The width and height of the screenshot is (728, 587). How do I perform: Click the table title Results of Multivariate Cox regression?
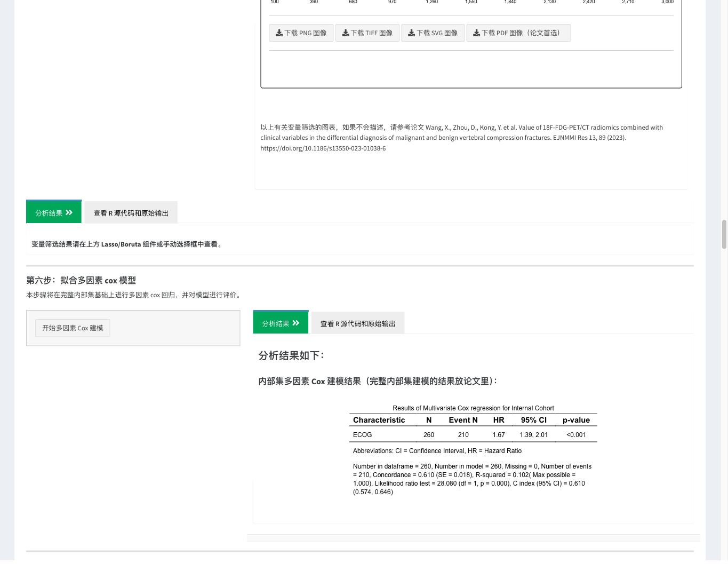coord(473,408)
